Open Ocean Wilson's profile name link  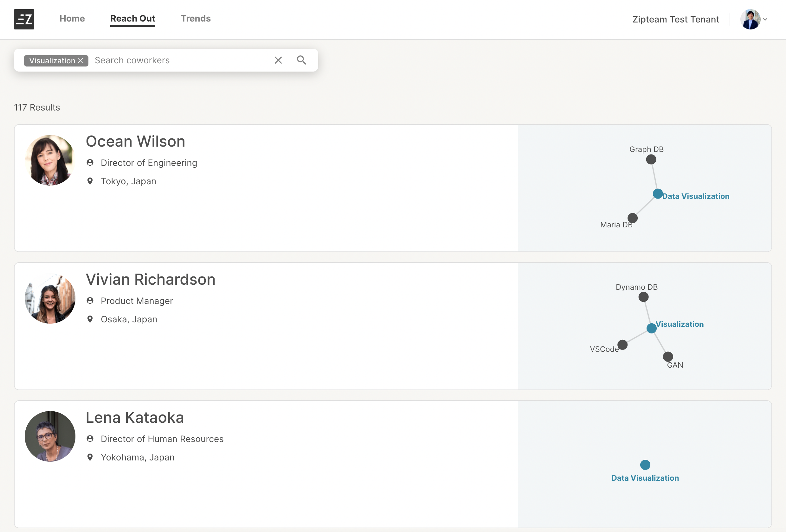click(x=135, y=141)
